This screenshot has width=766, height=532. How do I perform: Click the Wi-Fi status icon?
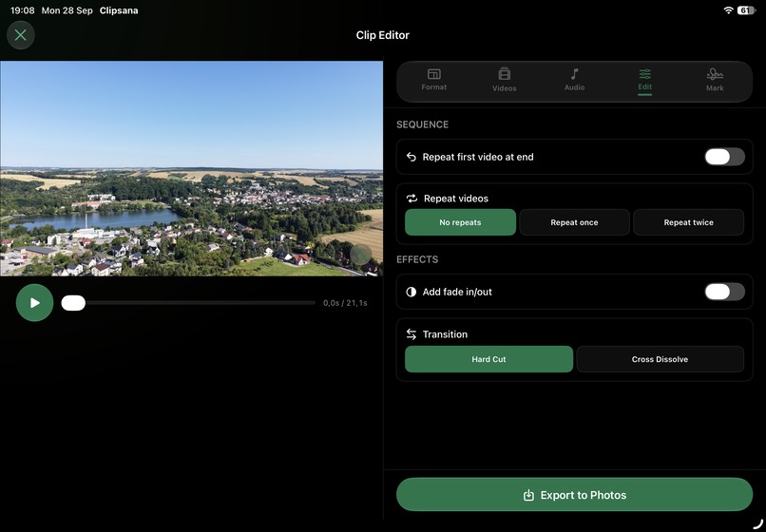pos(728,10)
